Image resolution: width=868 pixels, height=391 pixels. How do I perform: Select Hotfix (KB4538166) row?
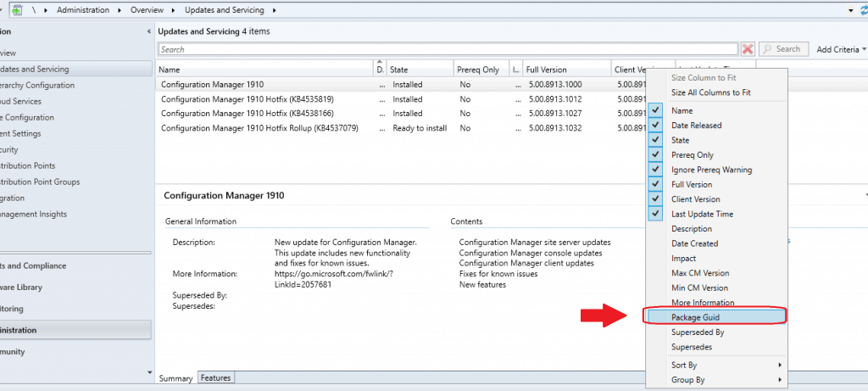pyautogui.click(x=401, y=114)
